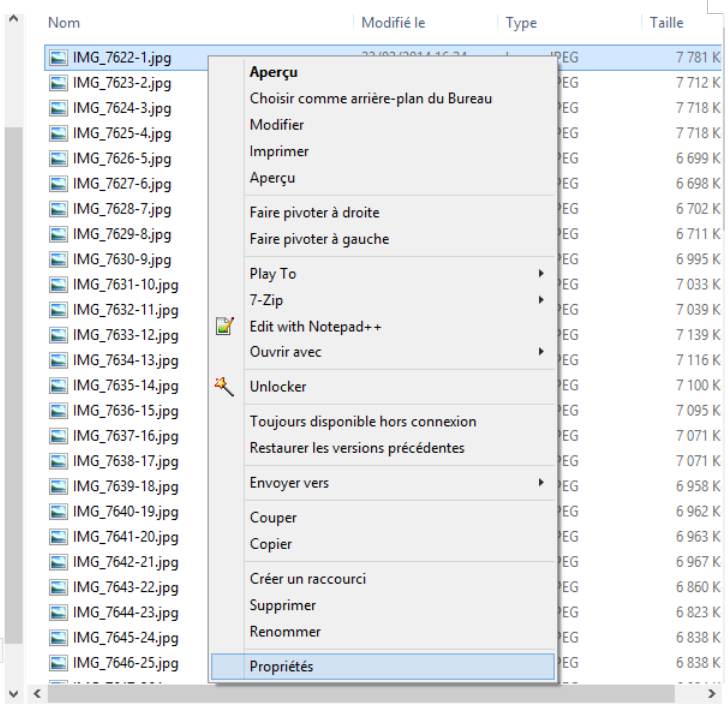Sort by the Taille column header
The height and width of the screenshot is (714, 728).
pos(666,22)
